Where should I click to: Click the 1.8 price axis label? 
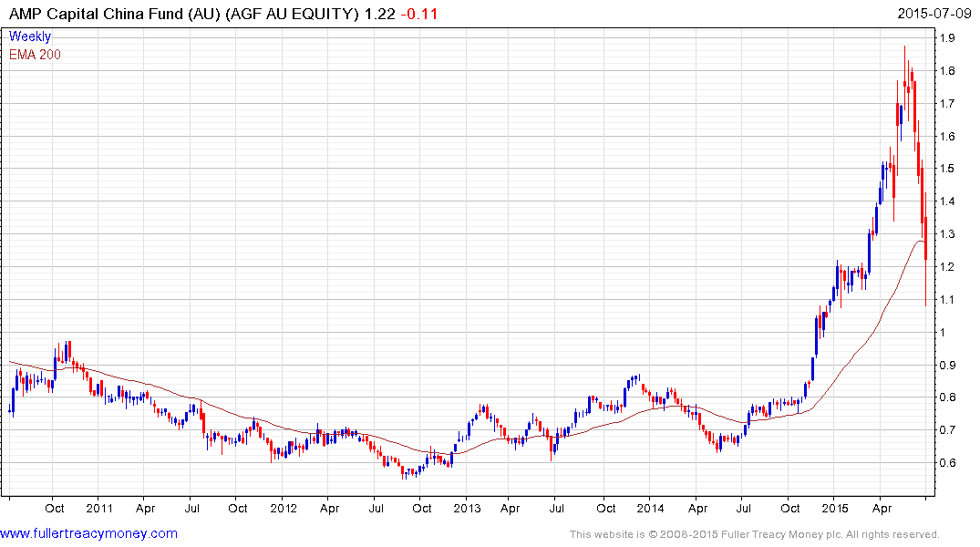tap(947, 70)
